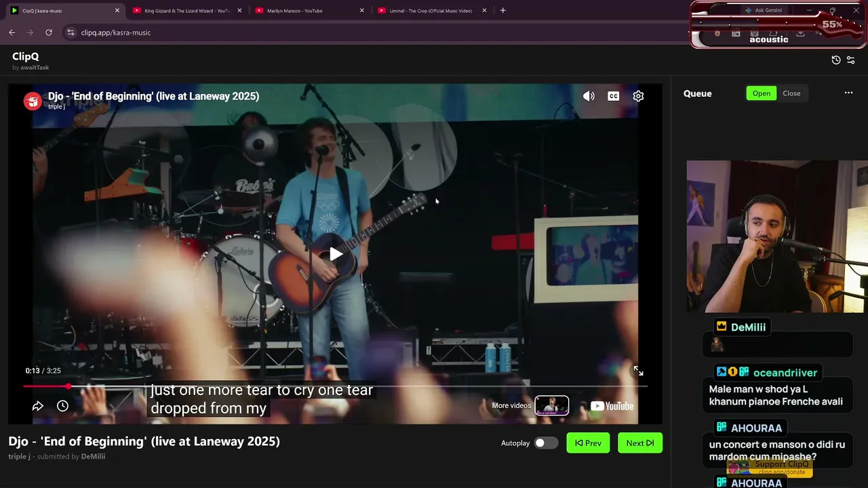Screen dimensions: 868x488
Task: Open video settings gear icon
Action: pos(638,96)
